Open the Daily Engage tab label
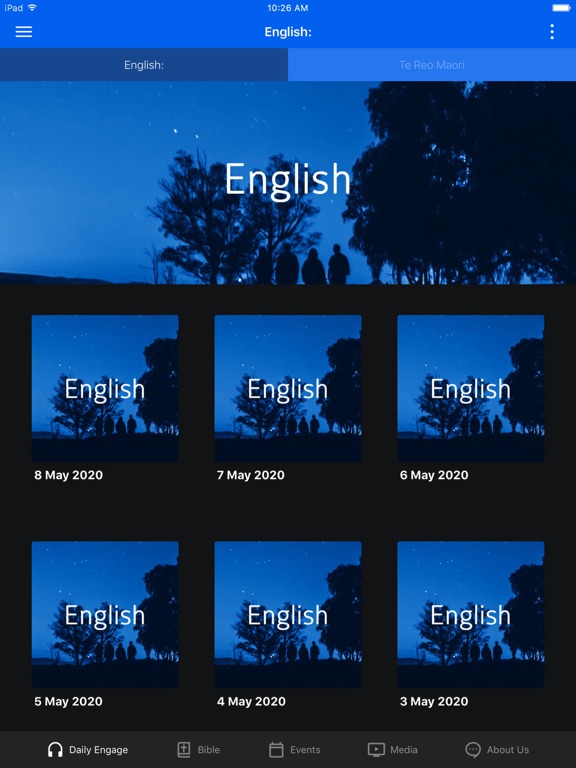This screenshot has height=768, width=576. coord(98,750)
